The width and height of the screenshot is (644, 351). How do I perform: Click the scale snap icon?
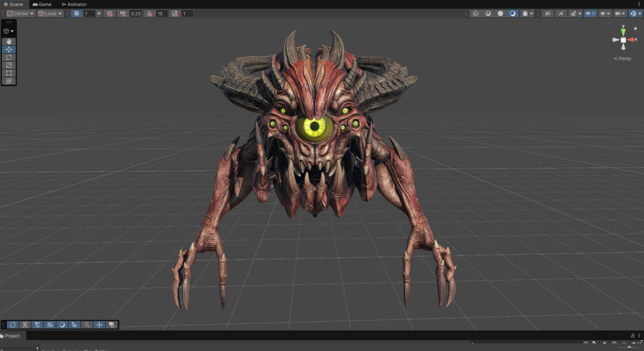175,13
